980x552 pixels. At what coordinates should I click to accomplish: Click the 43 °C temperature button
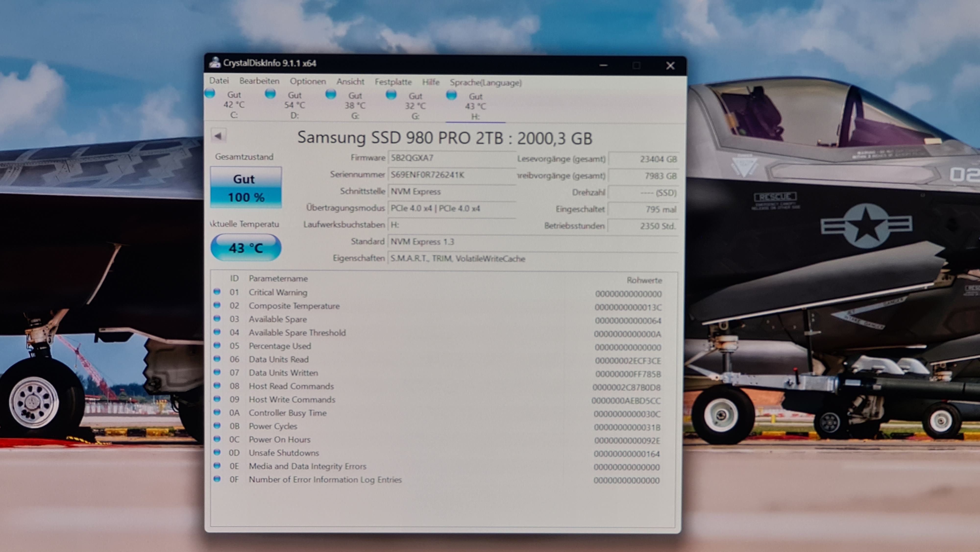(x=246, y=248)
